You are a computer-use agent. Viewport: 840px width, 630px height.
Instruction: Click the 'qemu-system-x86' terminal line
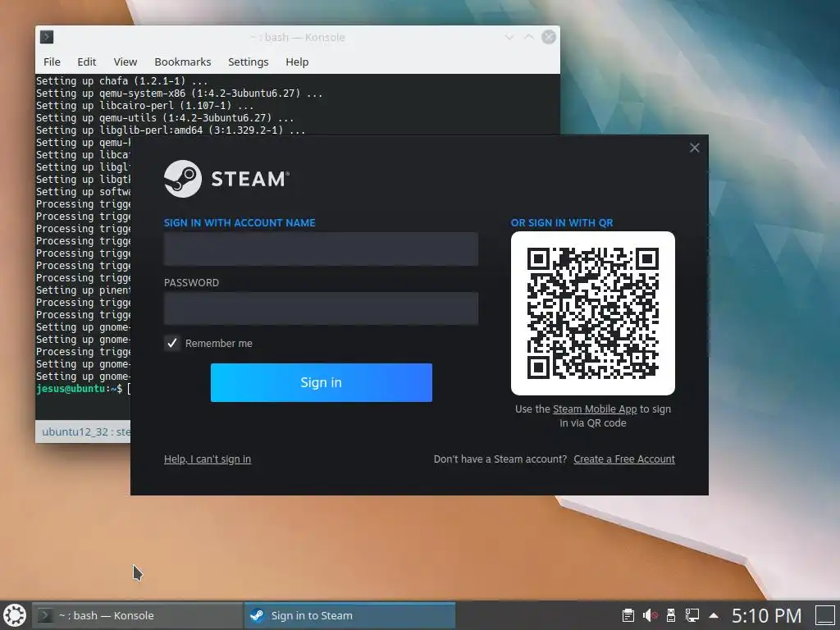point(179,94)
